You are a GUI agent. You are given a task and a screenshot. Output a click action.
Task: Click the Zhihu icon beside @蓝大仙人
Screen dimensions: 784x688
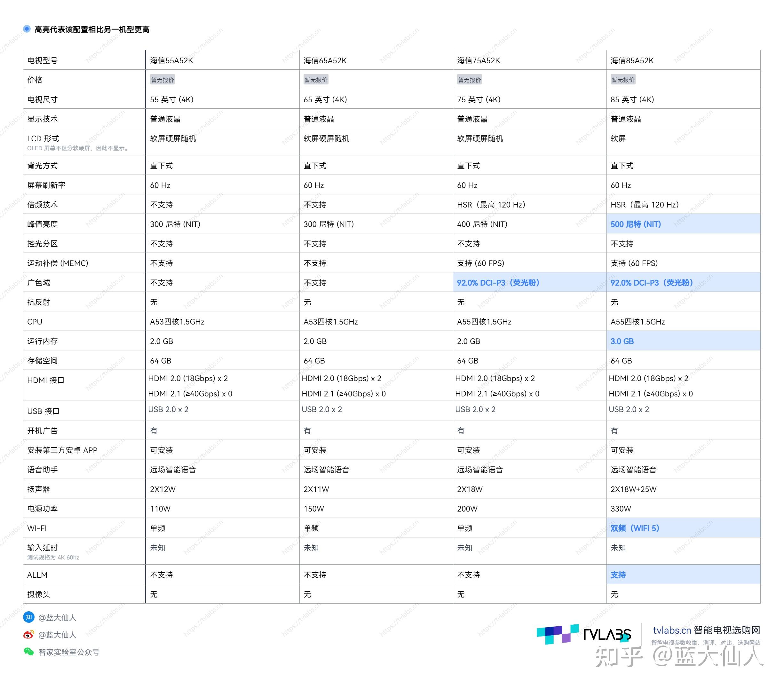tap(29, 617)
